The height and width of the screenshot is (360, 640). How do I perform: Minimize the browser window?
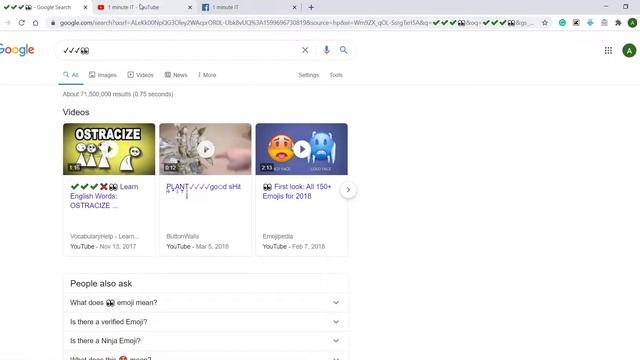pyautogui.click(x=606, y=7)
